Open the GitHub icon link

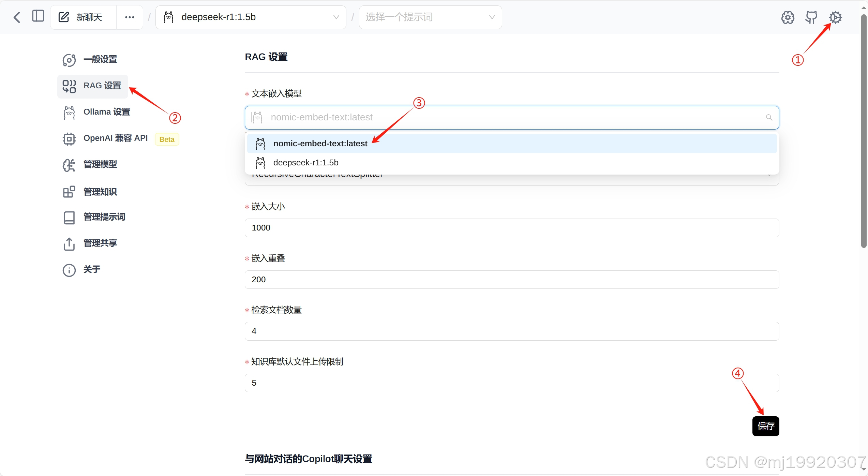pos(811,17)
